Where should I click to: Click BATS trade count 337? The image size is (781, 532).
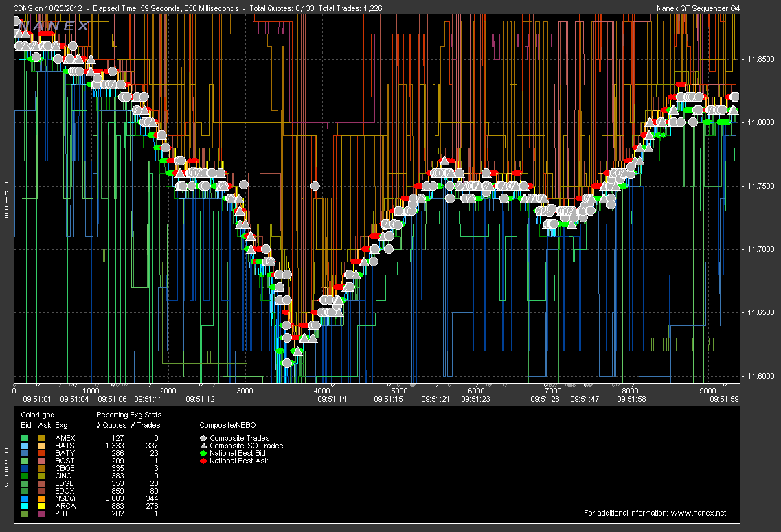[152, 446]
